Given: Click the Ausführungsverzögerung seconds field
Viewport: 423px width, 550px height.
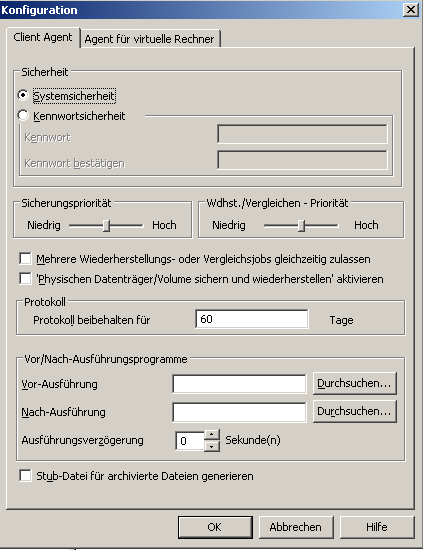Looking at the screenshot, I should (x=190, y=441).
